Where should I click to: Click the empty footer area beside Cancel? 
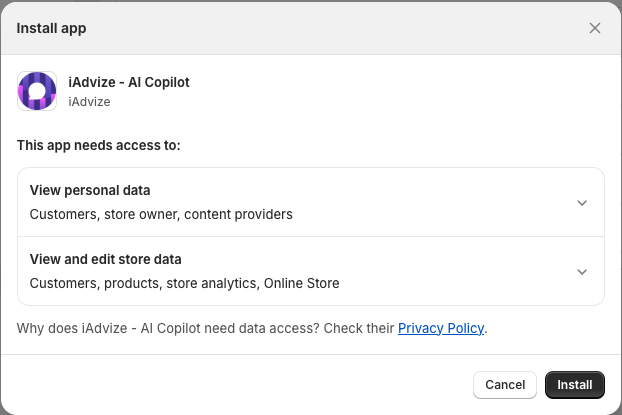(x=238, y=385)
